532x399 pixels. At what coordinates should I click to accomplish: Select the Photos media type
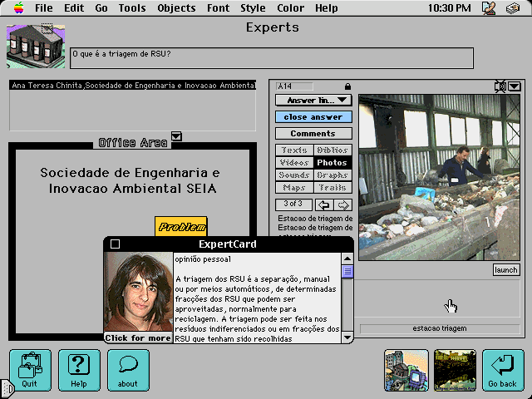[x=332, y=163]
